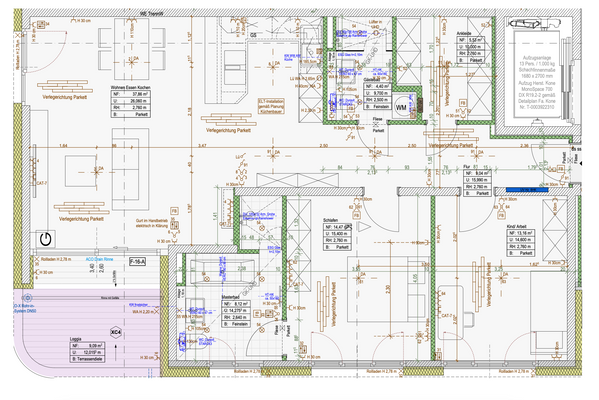Screen dimensions: 599x400
Task: Click the 'Masterbad' room label
Action: click(230, 297)
